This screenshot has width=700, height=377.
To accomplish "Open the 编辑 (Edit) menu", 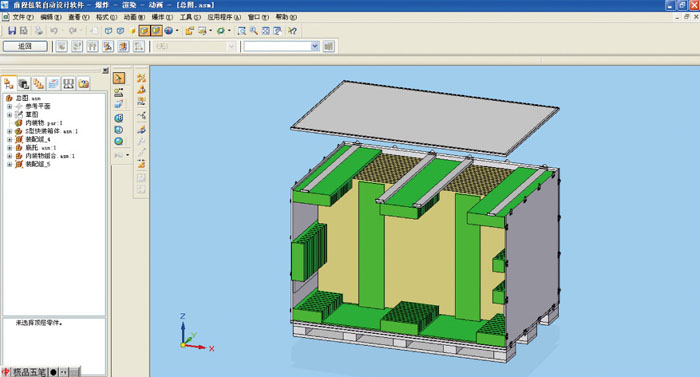I will 51,17.
